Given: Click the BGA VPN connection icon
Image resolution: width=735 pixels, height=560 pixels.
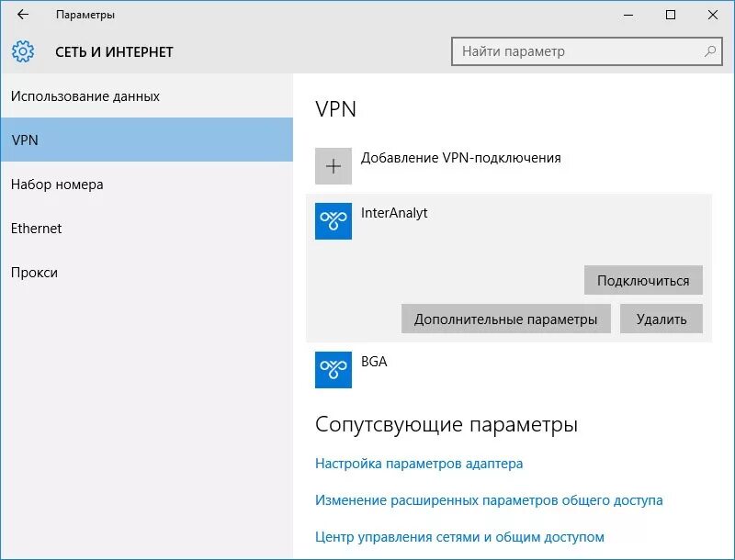Looking at the screenshot, I should tap(334, 370).
